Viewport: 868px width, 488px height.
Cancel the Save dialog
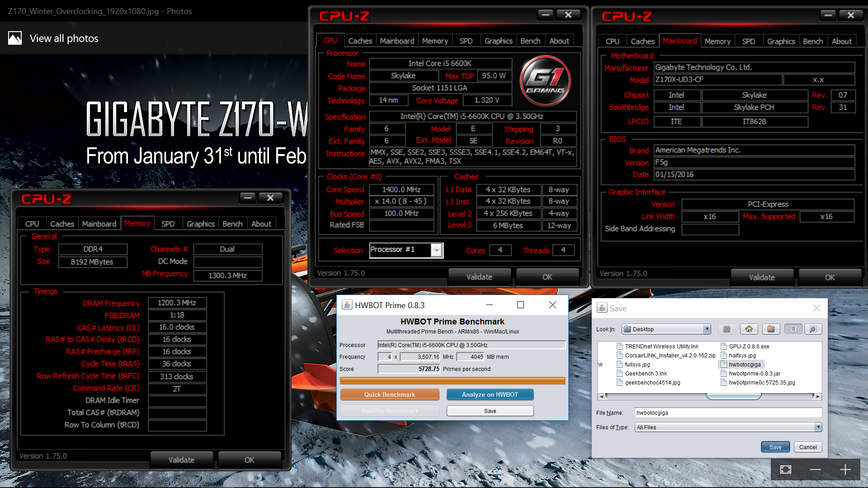pos(808,447)
